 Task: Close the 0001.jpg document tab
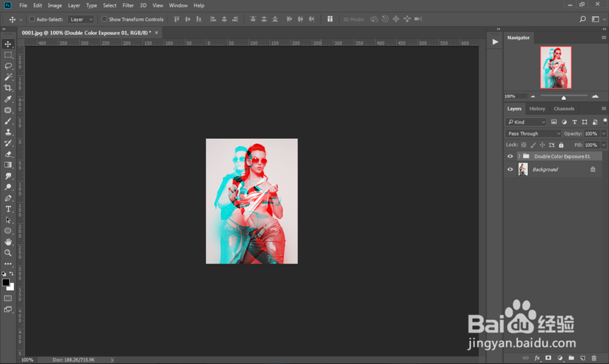(157, 33)
